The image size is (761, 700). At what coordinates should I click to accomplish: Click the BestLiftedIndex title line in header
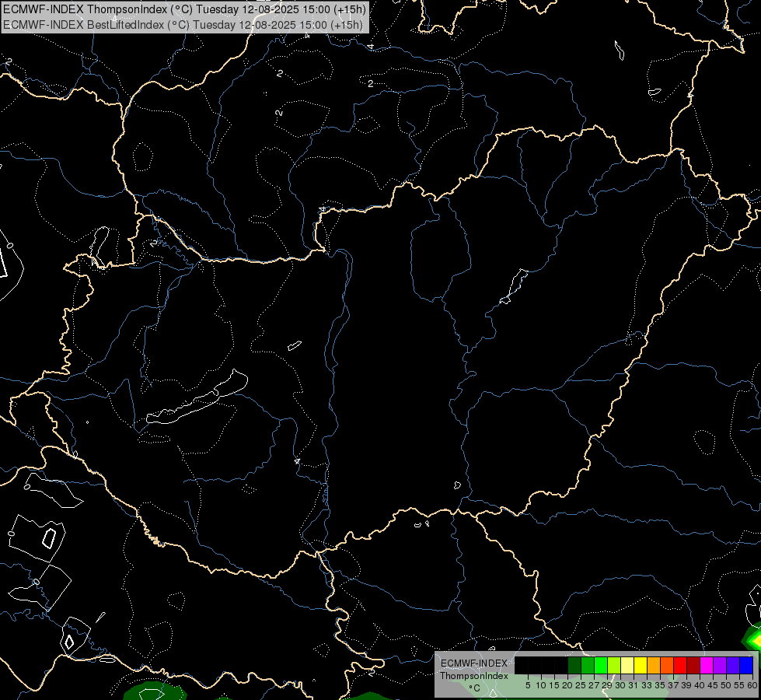pyautogui.click(x=183, y=24)
